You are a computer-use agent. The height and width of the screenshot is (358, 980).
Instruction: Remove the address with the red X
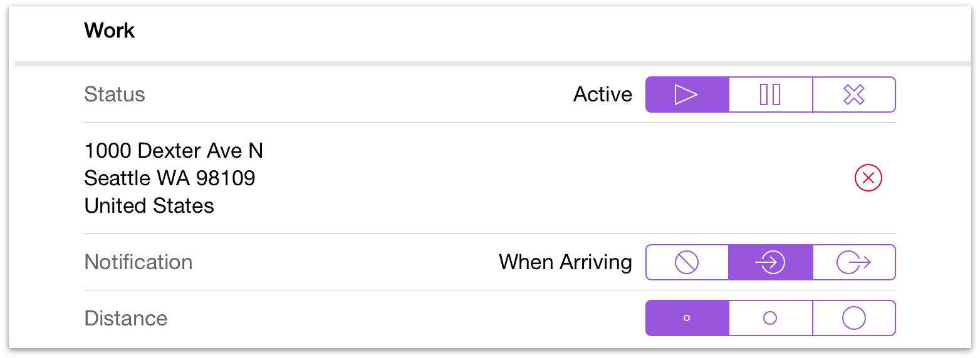click(x=868, y=178)
